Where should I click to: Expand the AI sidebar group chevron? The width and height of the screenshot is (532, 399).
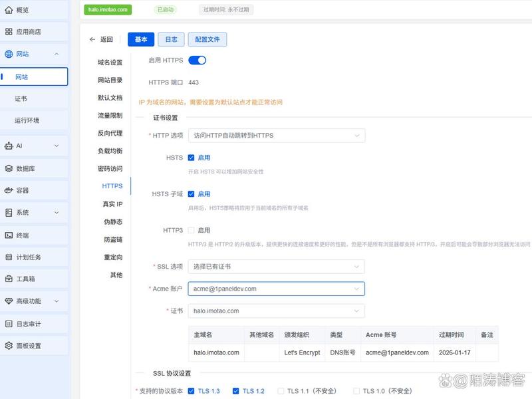click(x=57, y=146)
